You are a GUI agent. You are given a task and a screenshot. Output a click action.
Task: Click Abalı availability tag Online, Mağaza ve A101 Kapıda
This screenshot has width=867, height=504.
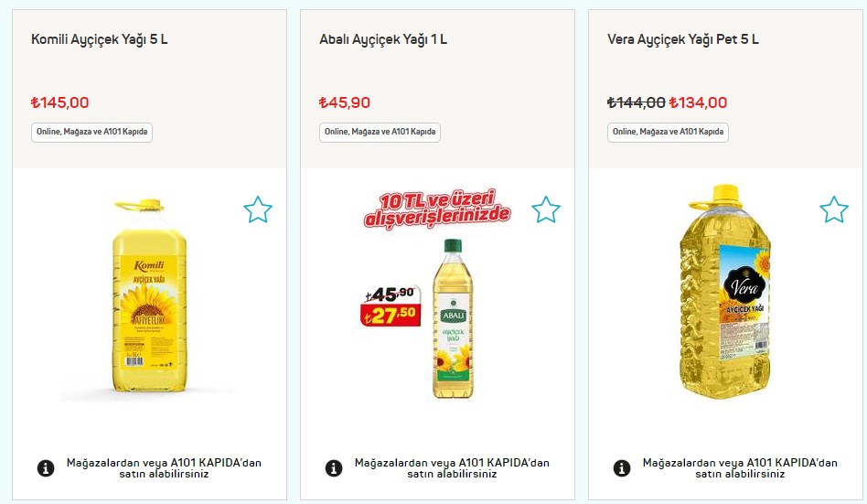(380, 133)
